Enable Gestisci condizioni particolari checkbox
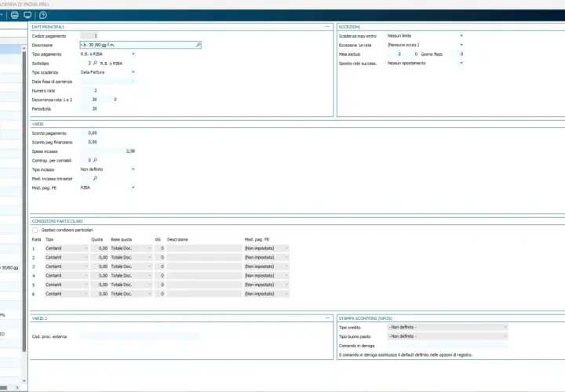 tap(35, 230)
